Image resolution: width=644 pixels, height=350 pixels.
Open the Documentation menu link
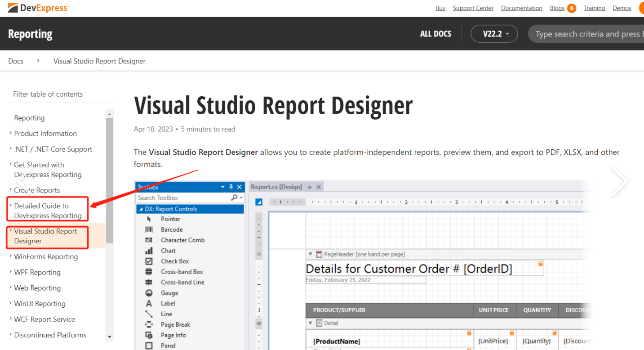click(522, 8)
